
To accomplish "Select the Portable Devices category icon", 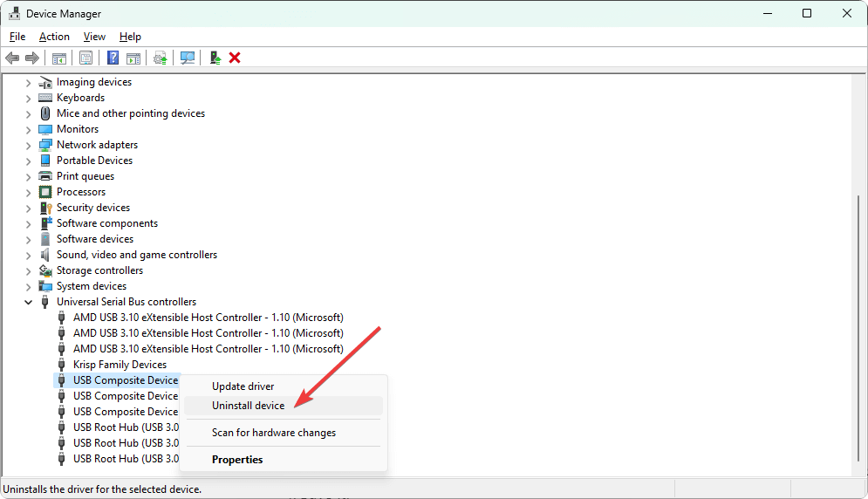I will click(45, 161).
